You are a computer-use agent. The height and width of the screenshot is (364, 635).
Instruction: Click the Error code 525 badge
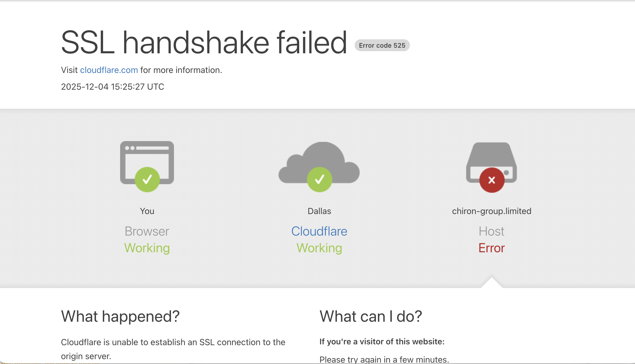point(382,45)
